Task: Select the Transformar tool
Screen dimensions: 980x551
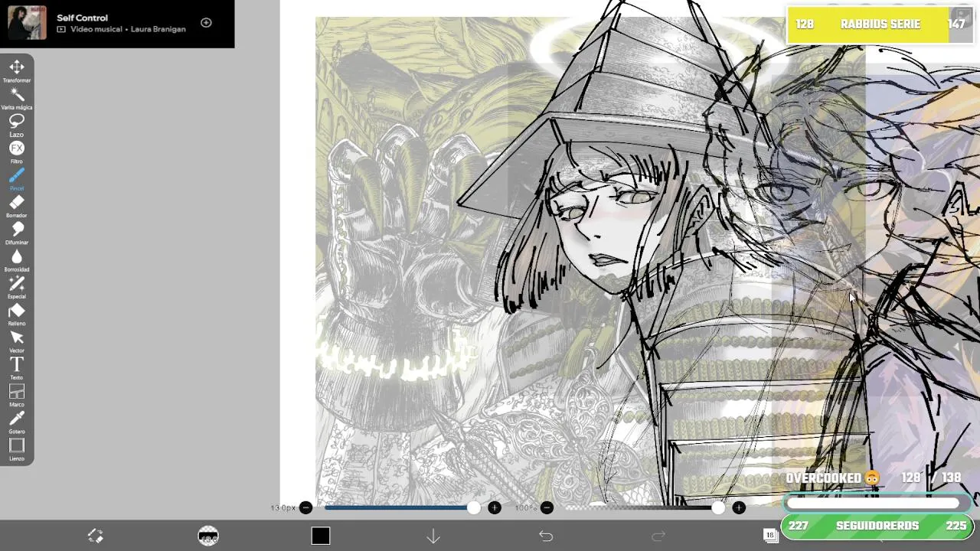Action: tap(17, 70)
